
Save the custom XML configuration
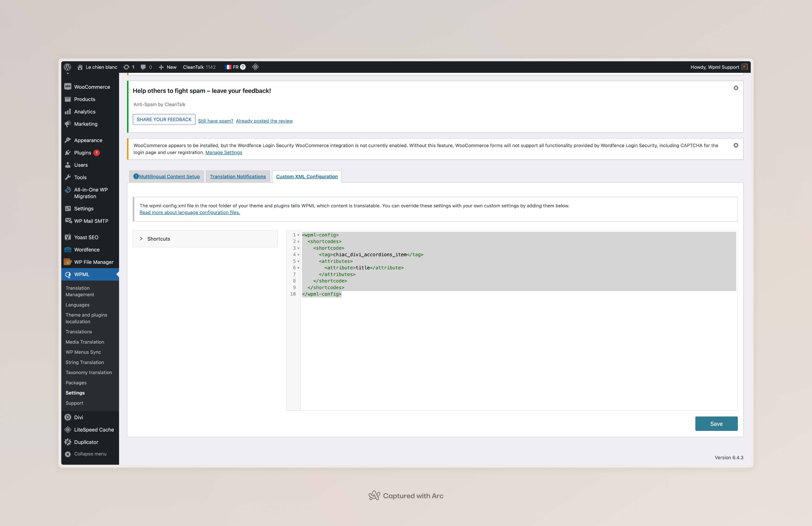click(716, 424)
